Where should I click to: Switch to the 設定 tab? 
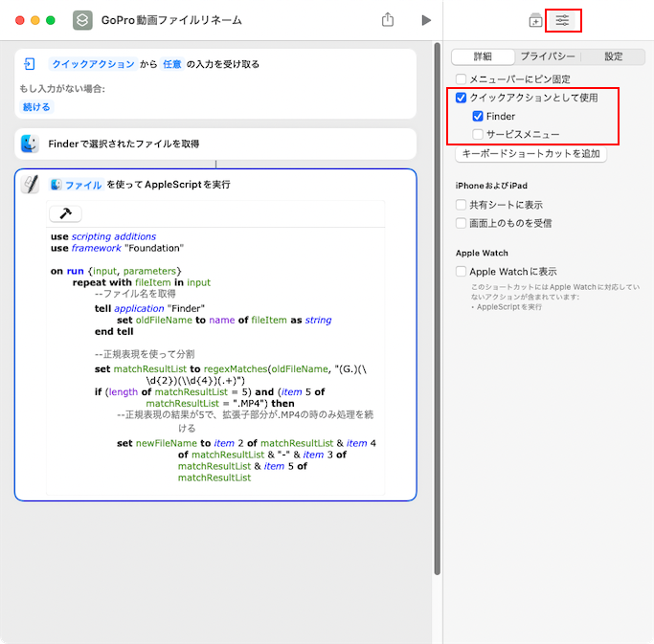(x=613, y=56)
